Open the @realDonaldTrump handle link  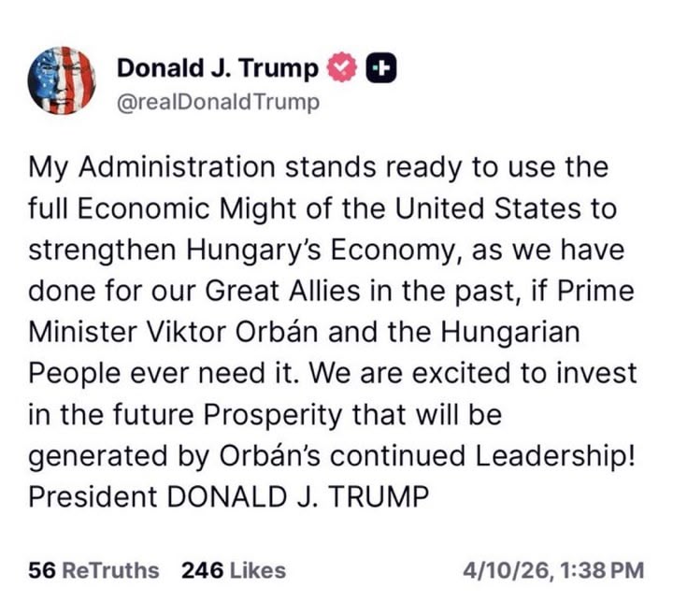[x=217, y=102]
